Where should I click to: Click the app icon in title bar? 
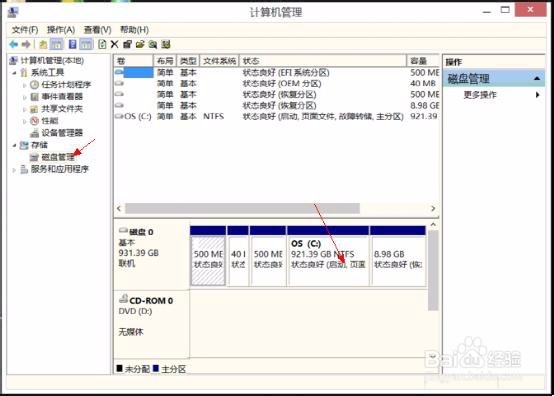13,12
